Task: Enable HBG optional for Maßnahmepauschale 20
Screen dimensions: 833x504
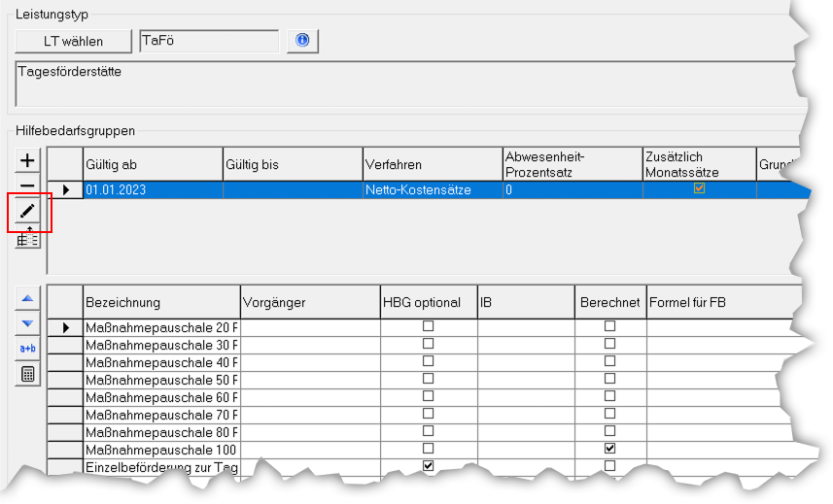Action: click(x=428, y=326)
